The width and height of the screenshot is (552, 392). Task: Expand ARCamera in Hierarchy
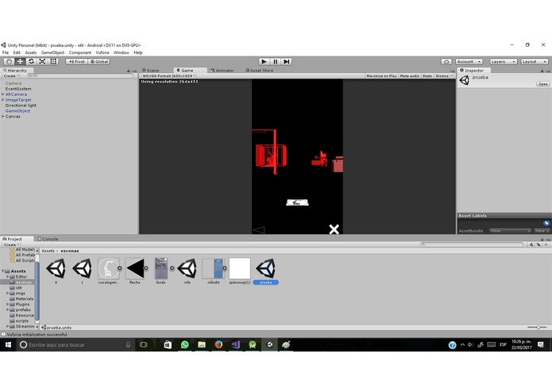(x=3, y=94)
